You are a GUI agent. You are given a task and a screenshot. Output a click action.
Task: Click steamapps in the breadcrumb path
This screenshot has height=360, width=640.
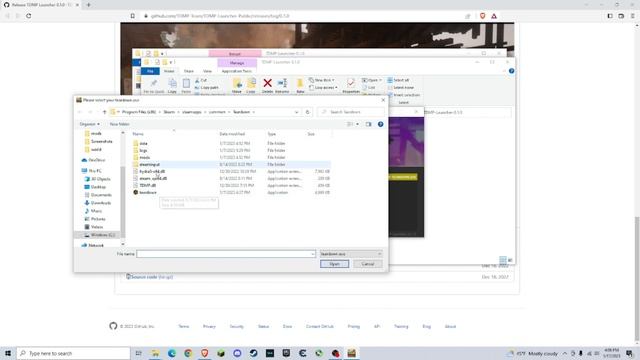[192, 112]
